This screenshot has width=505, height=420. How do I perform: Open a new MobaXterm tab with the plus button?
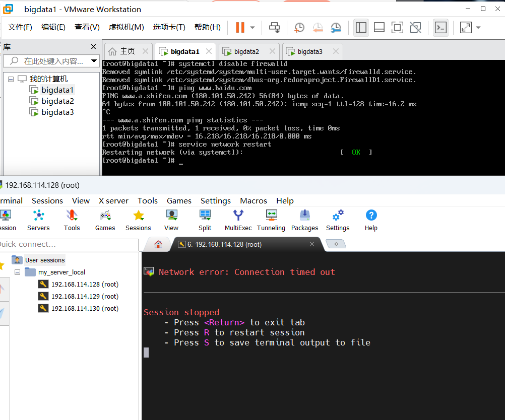coord(335,243)
